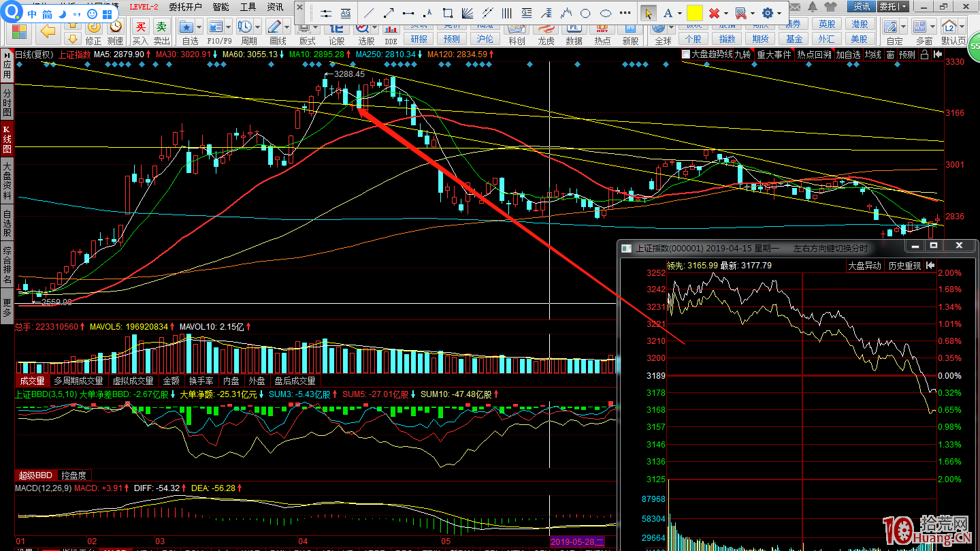Expand the drawing settings gear dropdown
This screenshot has height=551, width=980.
(779, 13)
